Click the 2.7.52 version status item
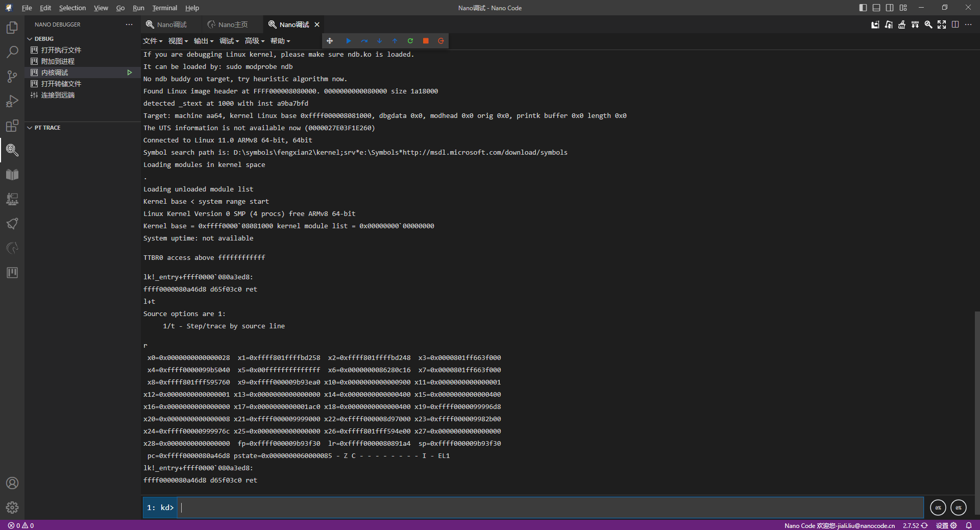The image size is (980, 530). 915,525
